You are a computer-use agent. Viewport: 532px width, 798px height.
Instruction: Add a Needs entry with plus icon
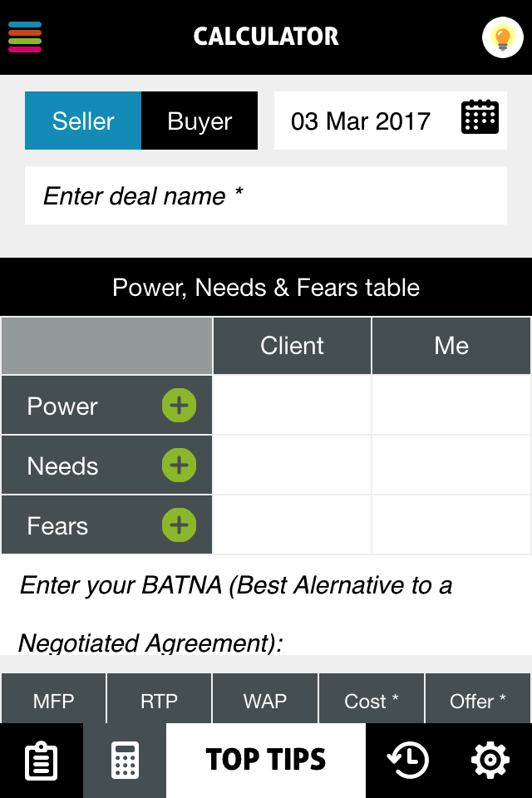[179, 465]
